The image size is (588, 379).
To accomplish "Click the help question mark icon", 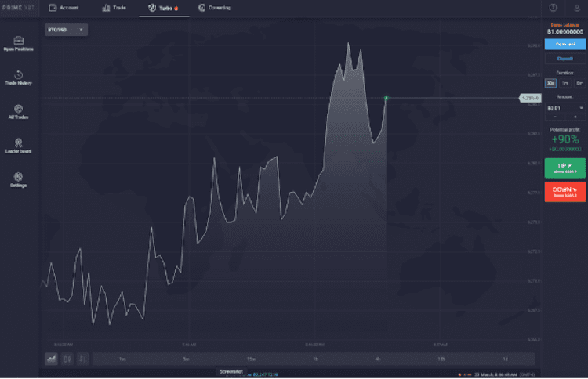I will pos(553,7).
